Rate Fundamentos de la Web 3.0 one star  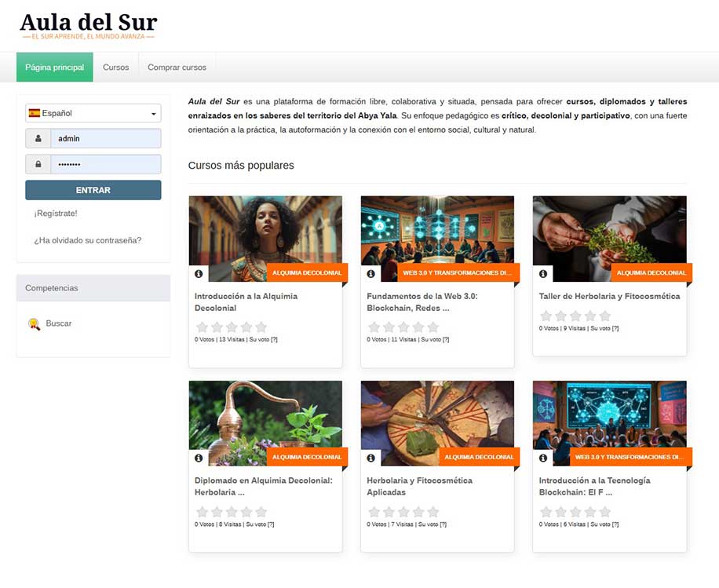[x=374, y=327]
